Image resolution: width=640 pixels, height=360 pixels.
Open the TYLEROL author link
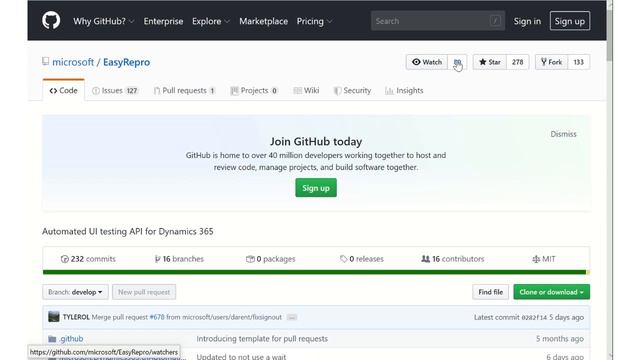(76, 317)
